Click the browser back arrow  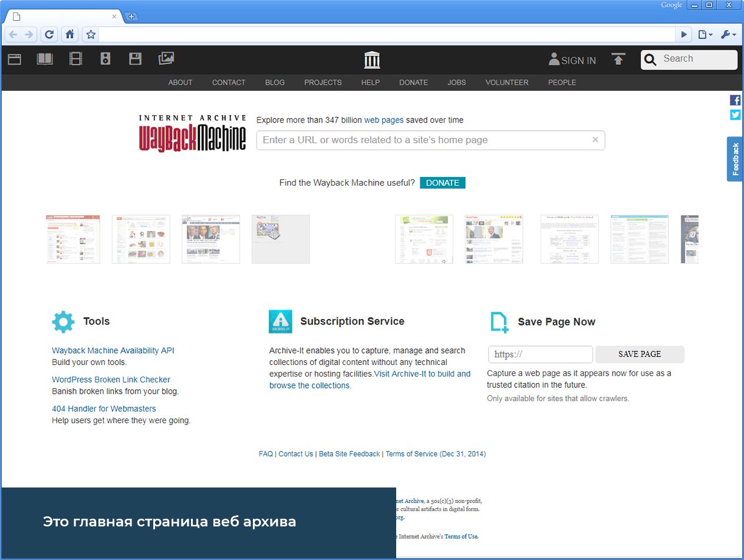12,35
